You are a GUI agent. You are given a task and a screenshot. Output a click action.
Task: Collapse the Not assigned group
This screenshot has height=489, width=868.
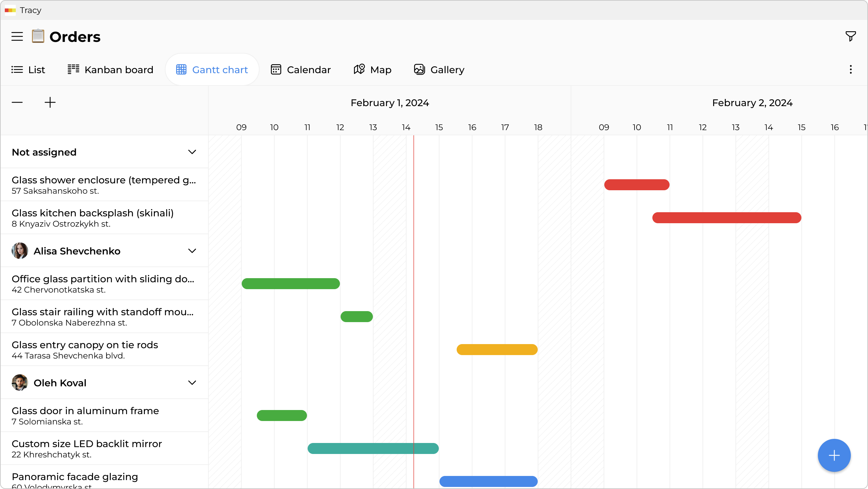pyautogui.click(x=192, y=152)
